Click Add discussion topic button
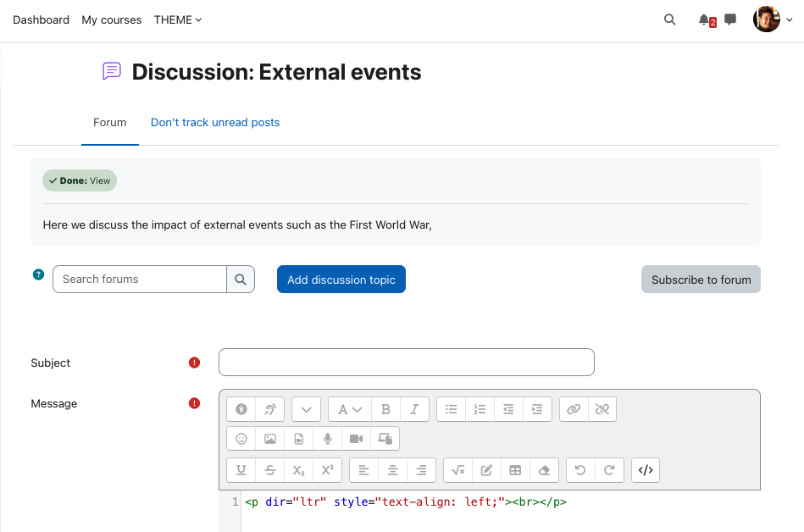 click(341, 280)
